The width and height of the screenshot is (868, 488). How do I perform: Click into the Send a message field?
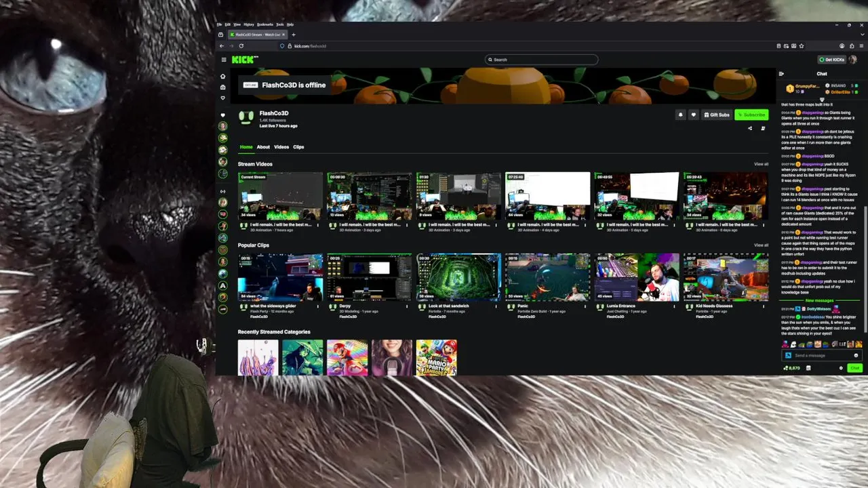(x=822, y=355)
